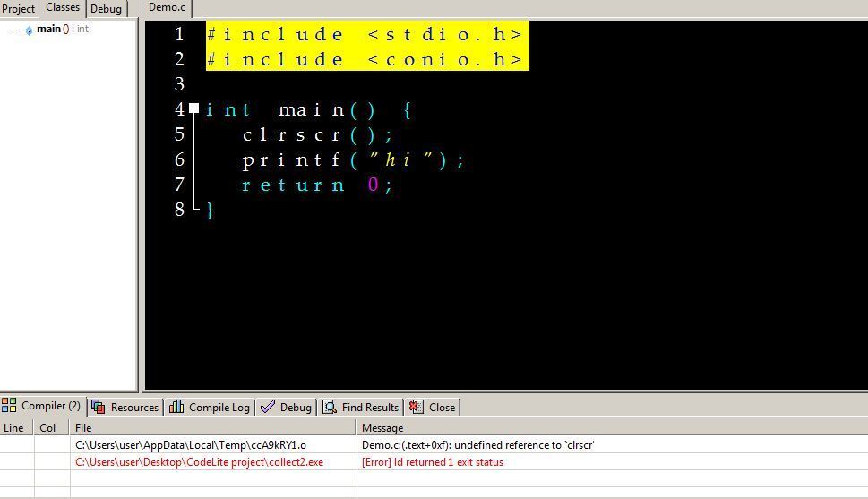Click the Line column header

pos(14,428)
